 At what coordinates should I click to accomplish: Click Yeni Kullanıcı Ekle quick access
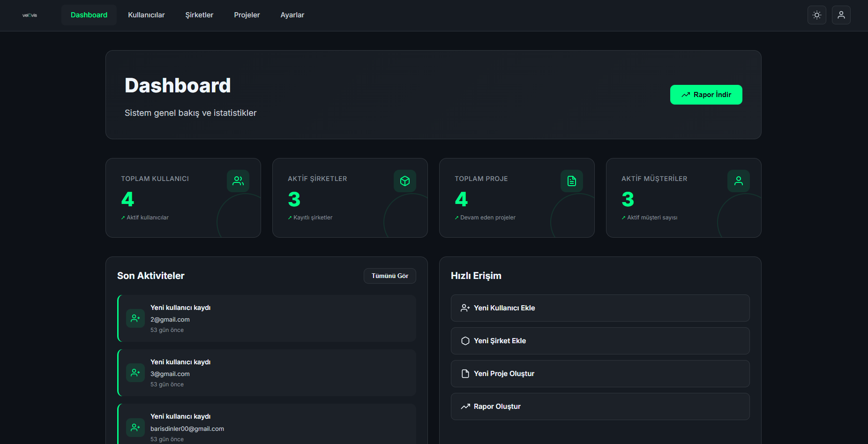(600, 308)
